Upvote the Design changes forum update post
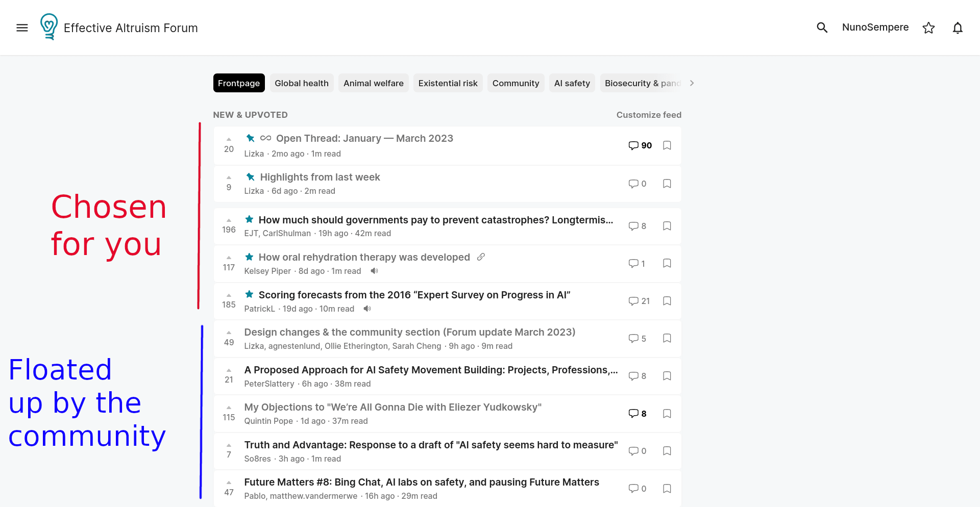 229,333
